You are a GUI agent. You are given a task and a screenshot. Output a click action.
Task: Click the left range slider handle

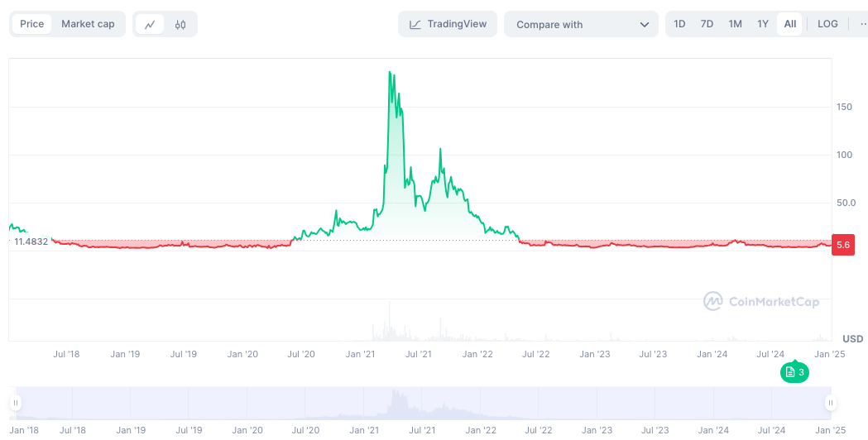[x=15, y=403]
